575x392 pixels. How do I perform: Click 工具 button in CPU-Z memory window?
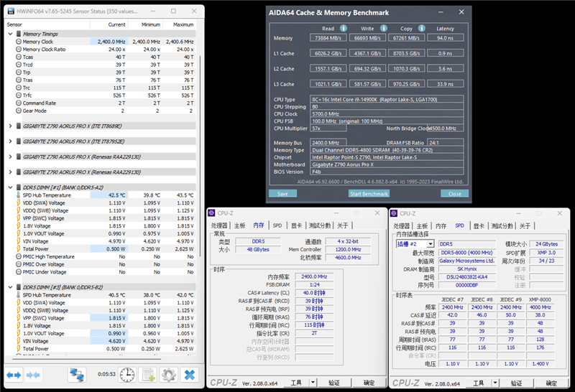pyautogui.click(x=296, y=383)
